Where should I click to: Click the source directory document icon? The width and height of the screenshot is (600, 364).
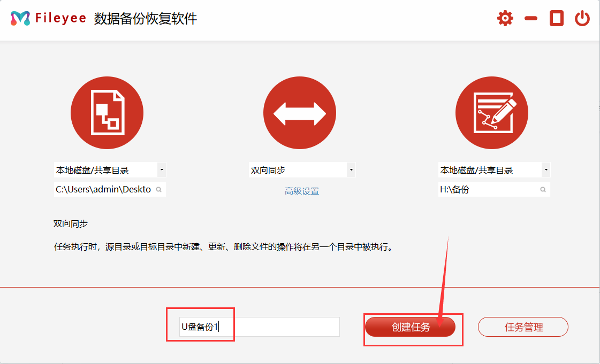(107, 113)
